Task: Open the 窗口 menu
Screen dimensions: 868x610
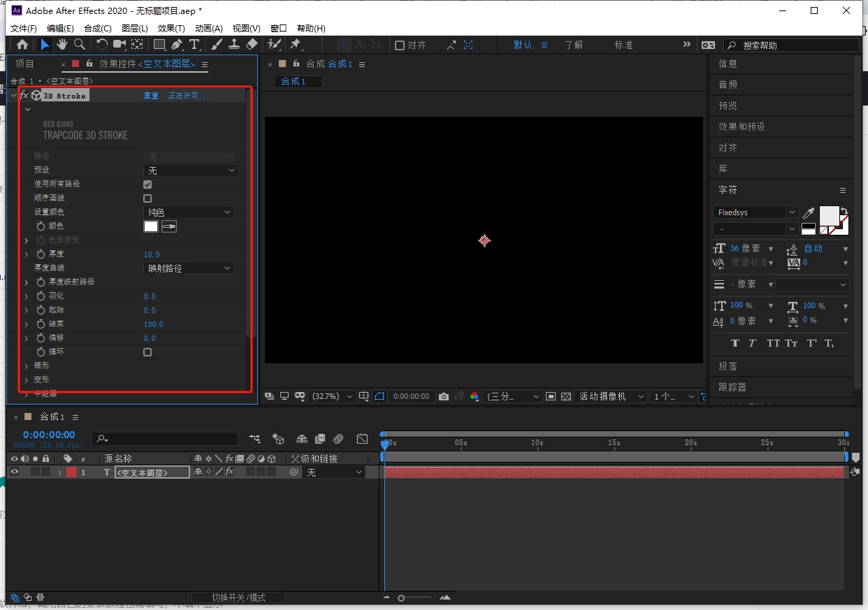Action: pyautogui.click(x=278, y=29)
